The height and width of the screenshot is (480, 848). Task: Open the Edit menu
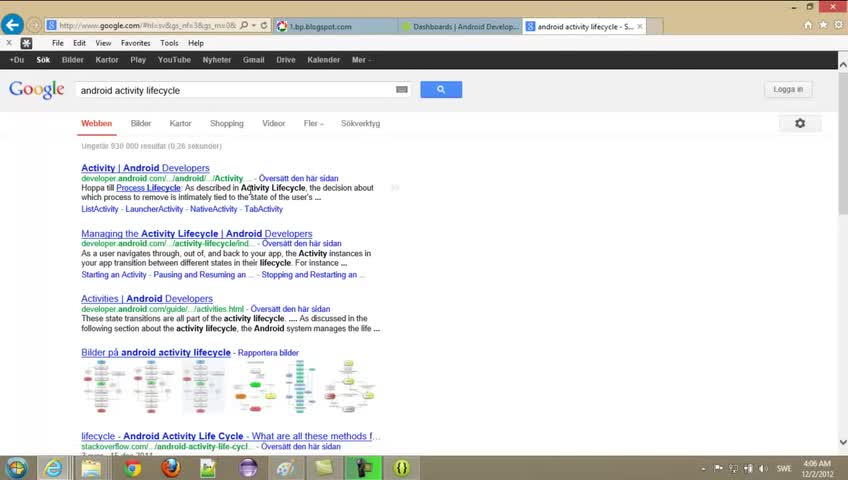click(80, 43)
